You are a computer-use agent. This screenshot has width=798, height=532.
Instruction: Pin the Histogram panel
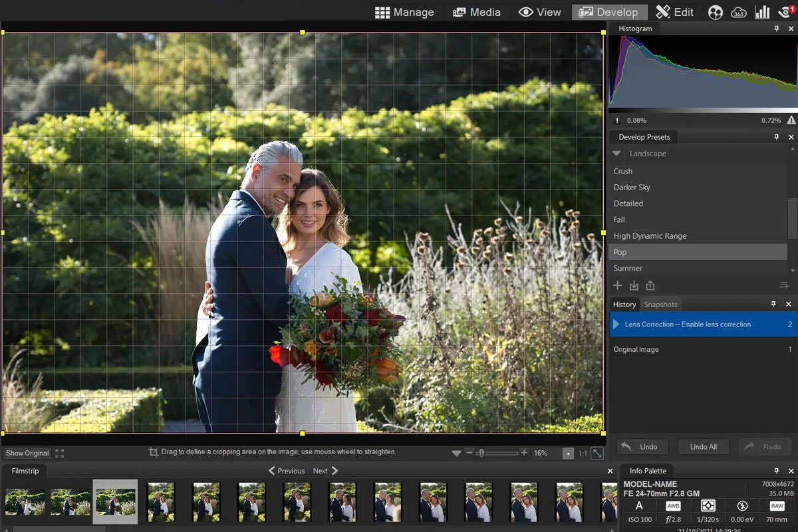[777, 28]
